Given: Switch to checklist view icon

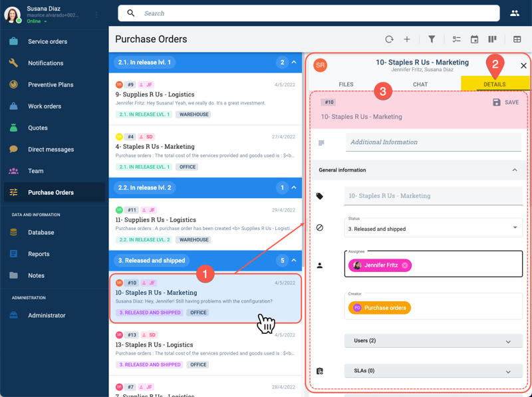Looking at the screenshot, I should point(456,39).
